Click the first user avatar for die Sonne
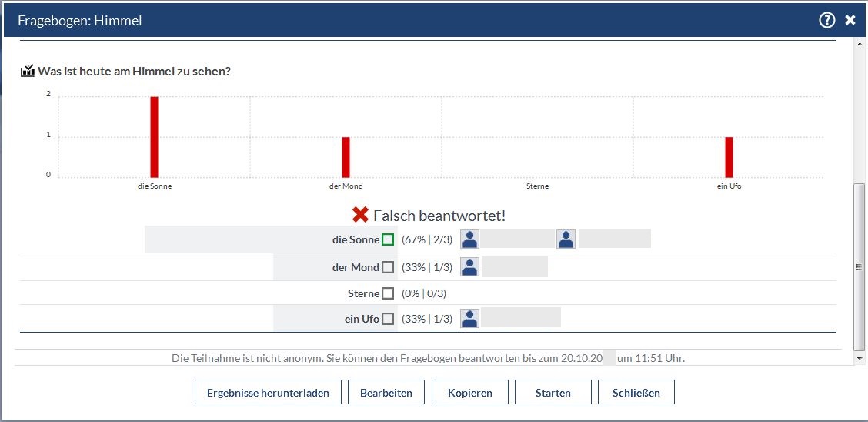This screenshot has height=422, width=868. 469,239
